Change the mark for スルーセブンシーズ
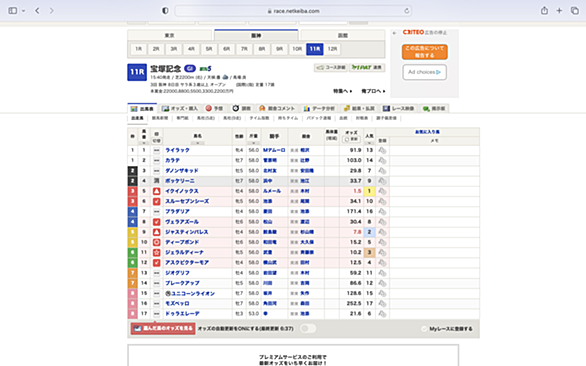This screenshot has width=586, height=366. coord(157,202)
